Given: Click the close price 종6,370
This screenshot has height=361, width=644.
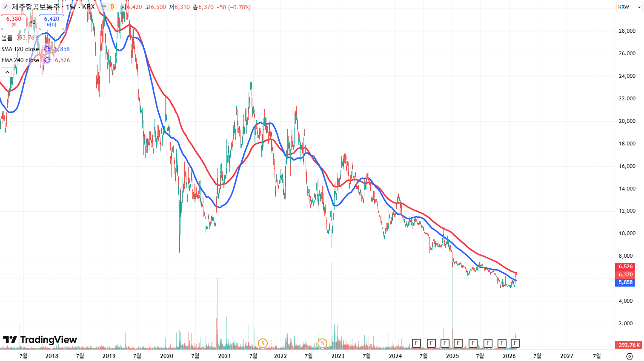Looking at the screenshot, I should point(203,7).
